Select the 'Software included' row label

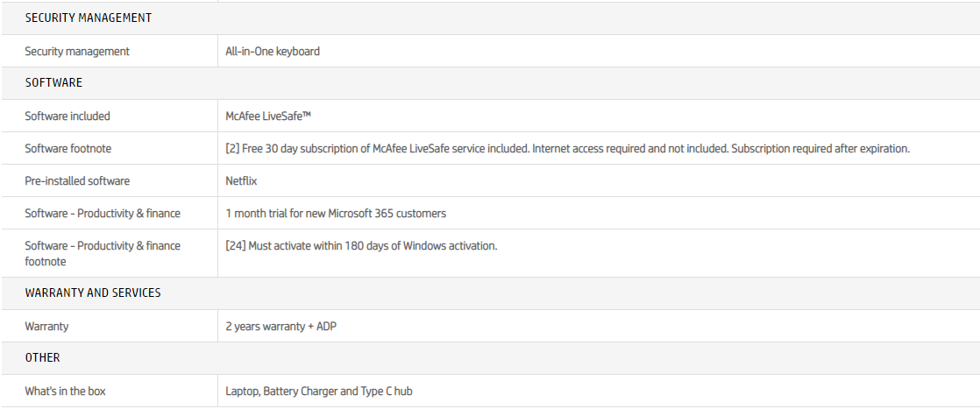67,116
